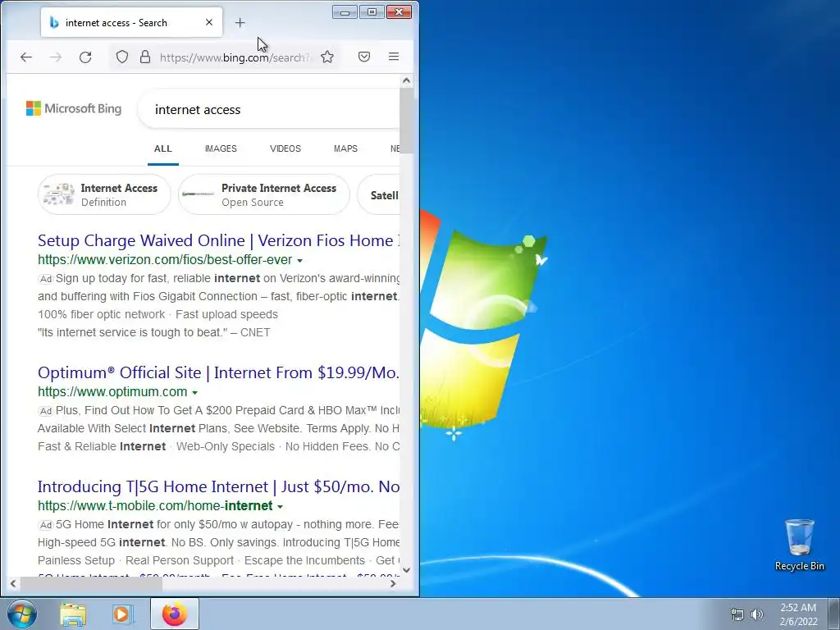Click the horizontal scrollbar thumb

click(x=91, y=583)
